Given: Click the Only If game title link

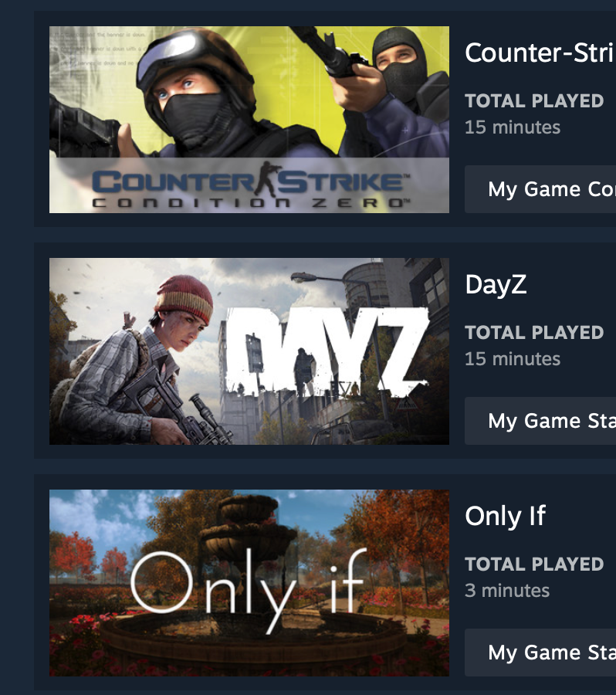Looking at the screenshot, I should click(505, 516).
